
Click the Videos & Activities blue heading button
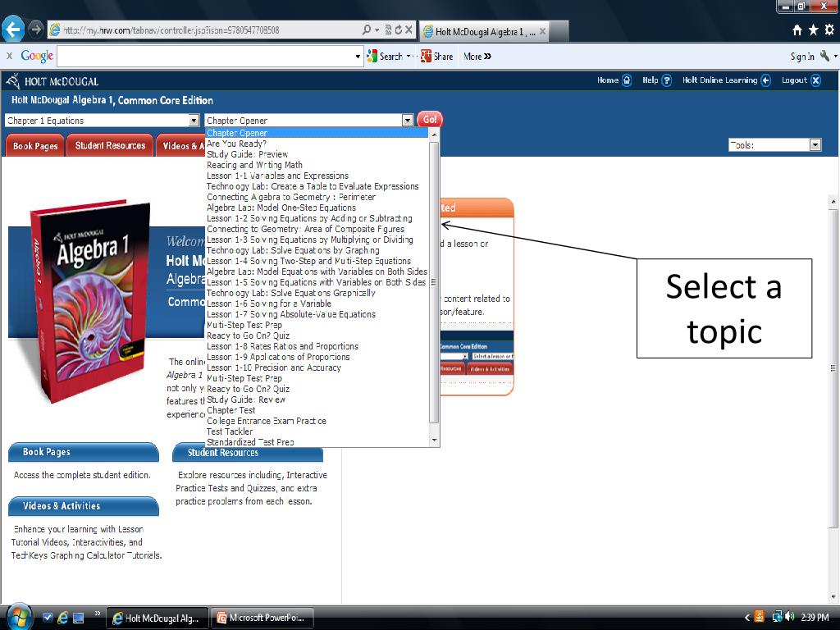point(84,506)
